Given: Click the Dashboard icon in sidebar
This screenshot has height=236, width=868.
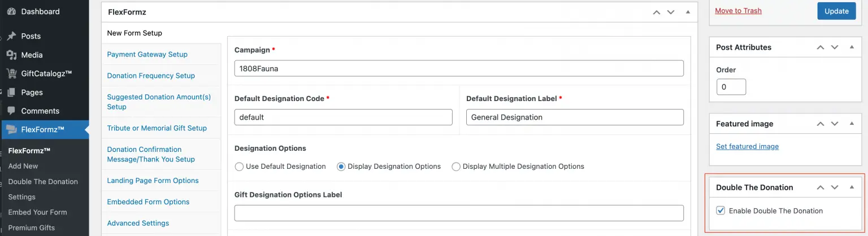Looking at the screenshot, I should click(x=11, y=11).
